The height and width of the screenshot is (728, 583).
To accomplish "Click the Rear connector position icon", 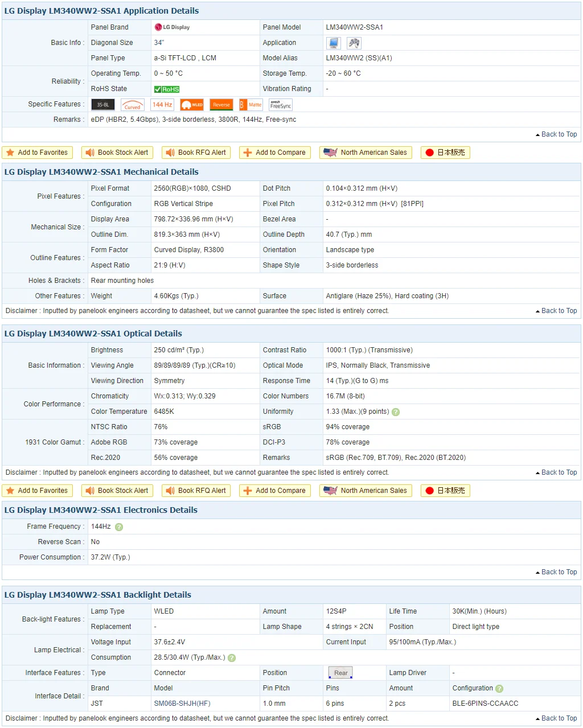I will pyautogui.click(x=340, y=673).
